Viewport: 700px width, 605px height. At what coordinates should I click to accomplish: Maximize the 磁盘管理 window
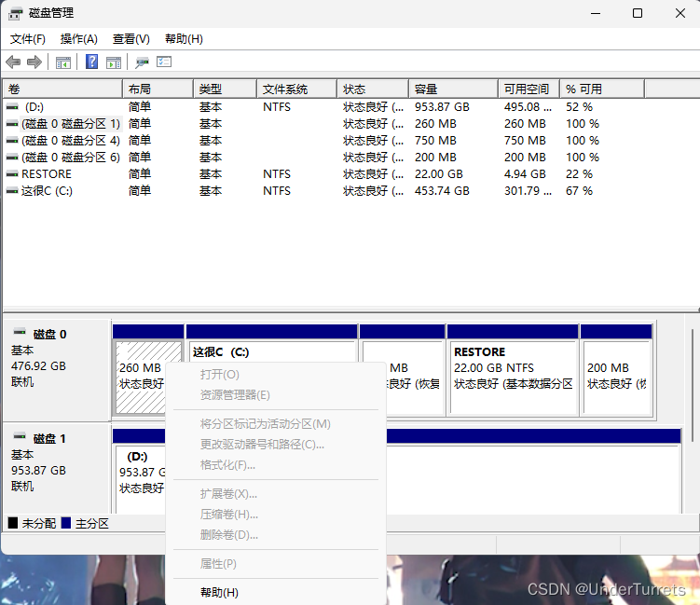tap(638, 13)
